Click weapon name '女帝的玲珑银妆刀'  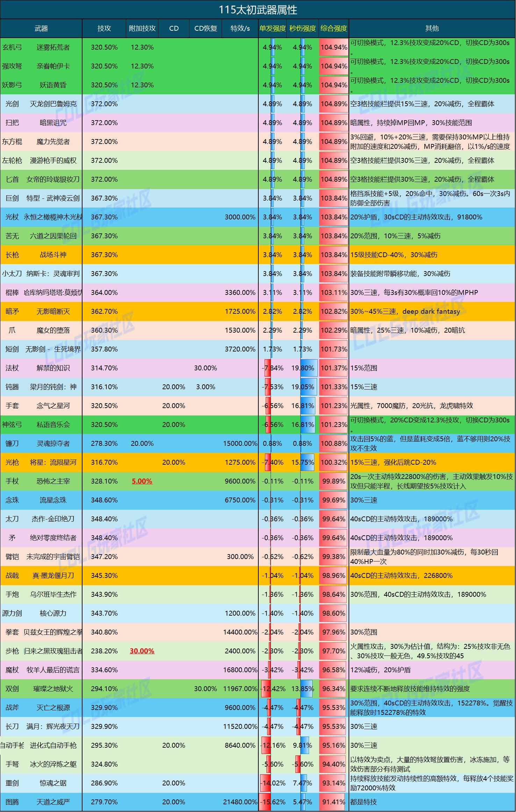click(53, 179)
